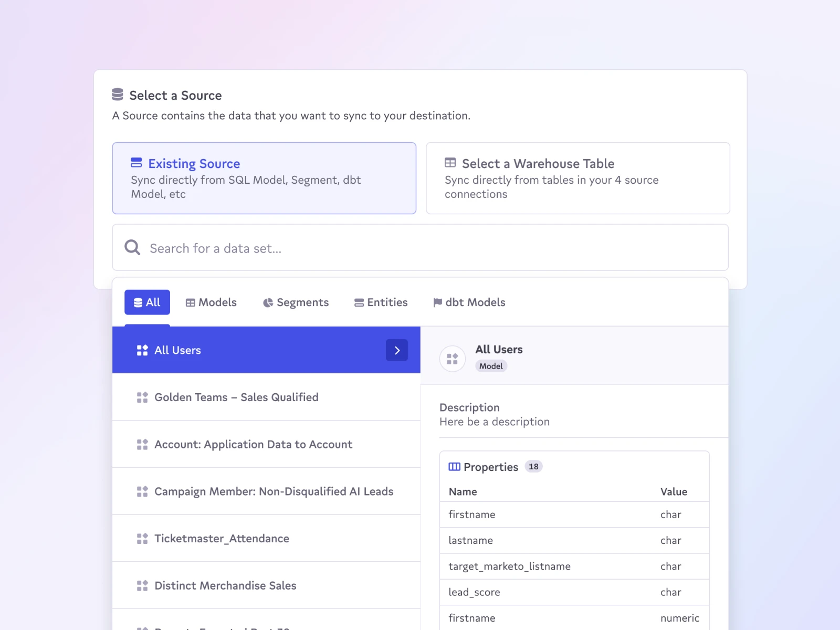The height and width of the screenshot is (630, 840).
Task: Click the Golden Teams row model icon
Action: click(x=142, y=397)
